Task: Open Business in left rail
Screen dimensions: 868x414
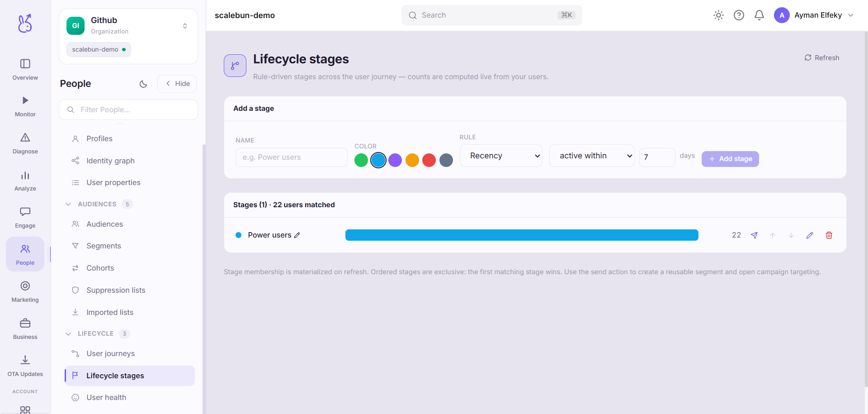Action: pyautogui.click(x=25, y=329)
